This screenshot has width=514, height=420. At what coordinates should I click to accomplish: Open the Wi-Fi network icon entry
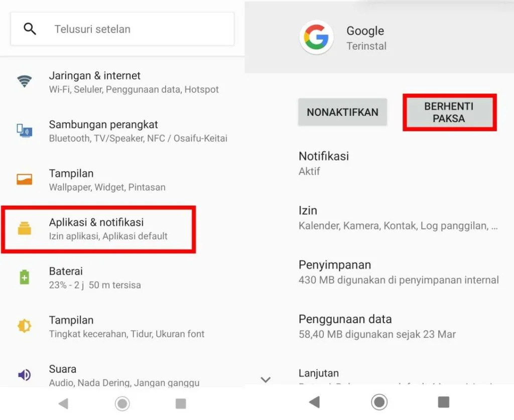(x=25, y=81)
